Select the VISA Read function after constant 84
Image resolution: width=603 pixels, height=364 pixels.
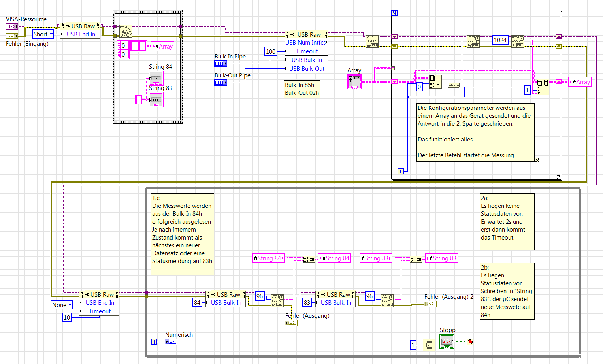pyautogui.click(x=277, y=301)
